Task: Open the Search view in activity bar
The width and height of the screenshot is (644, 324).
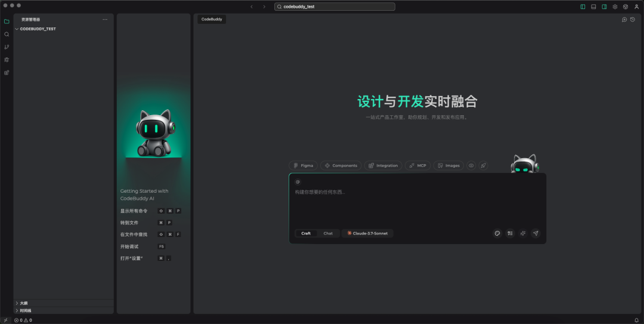Action: 7,34
